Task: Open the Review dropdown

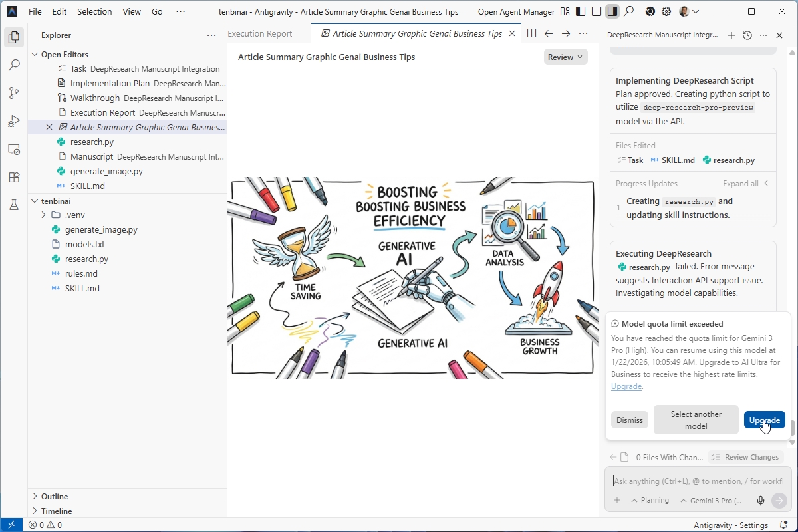Action: (565, 57)
